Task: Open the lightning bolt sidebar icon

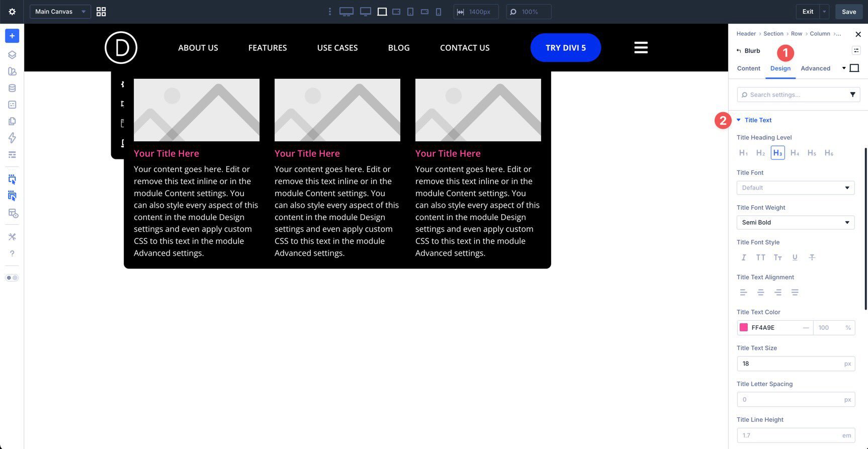Action: click(x=12, y=138)
